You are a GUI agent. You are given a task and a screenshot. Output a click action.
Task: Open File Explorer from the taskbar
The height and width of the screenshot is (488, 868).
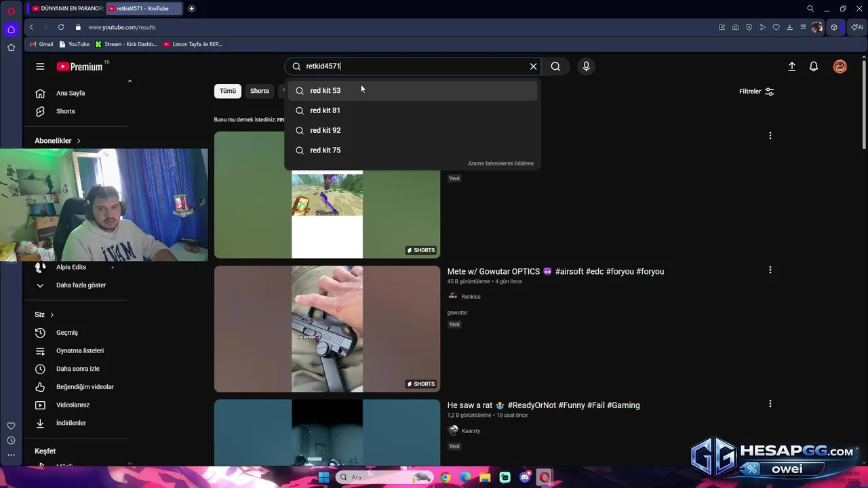pyautogui.click(x=485, y=477)
